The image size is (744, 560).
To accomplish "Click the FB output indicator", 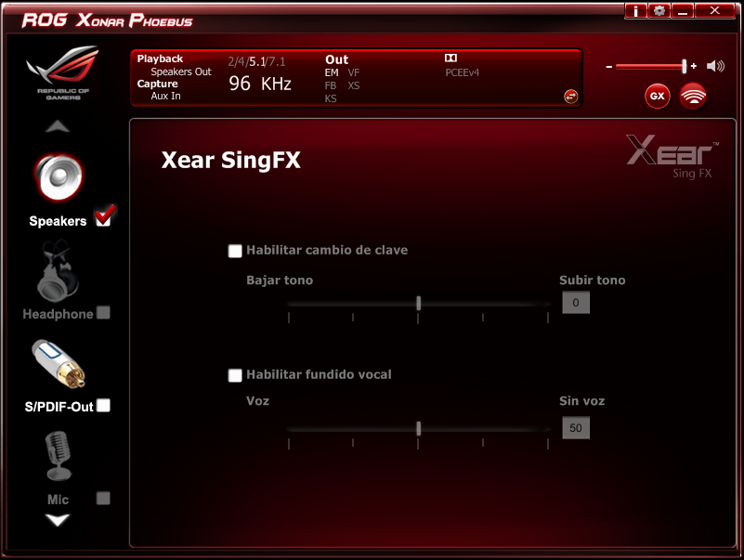I will [331, 85].
